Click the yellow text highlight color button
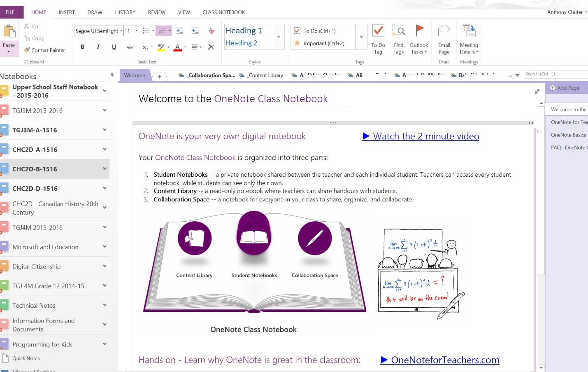This screenshot has height=372, width=588. (161, 47)
